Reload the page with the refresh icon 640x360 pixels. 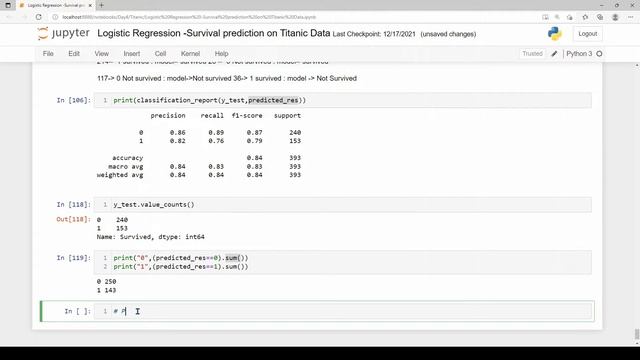[x=38, y=17]
